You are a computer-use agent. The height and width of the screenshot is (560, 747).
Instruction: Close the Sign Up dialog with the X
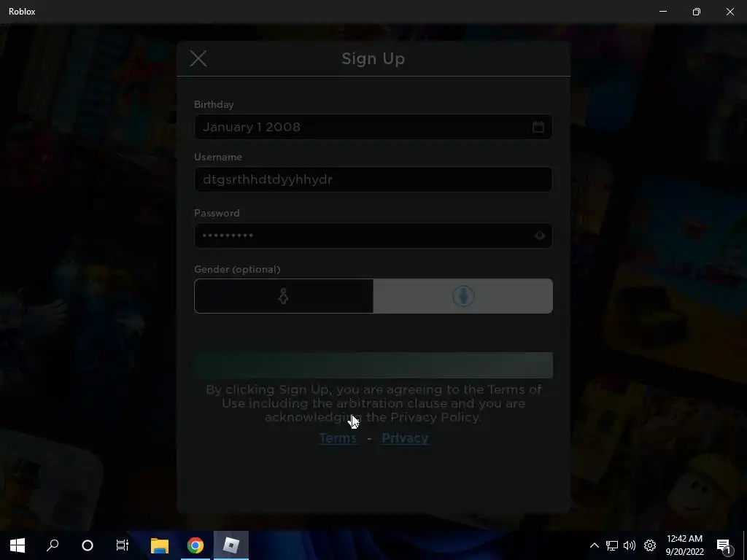pyautogui.click(x=198, y=58)
